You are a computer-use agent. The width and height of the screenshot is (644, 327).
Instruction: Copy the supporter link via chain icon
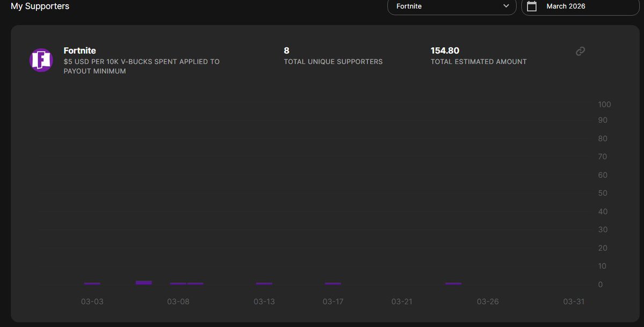click(580, 52)
